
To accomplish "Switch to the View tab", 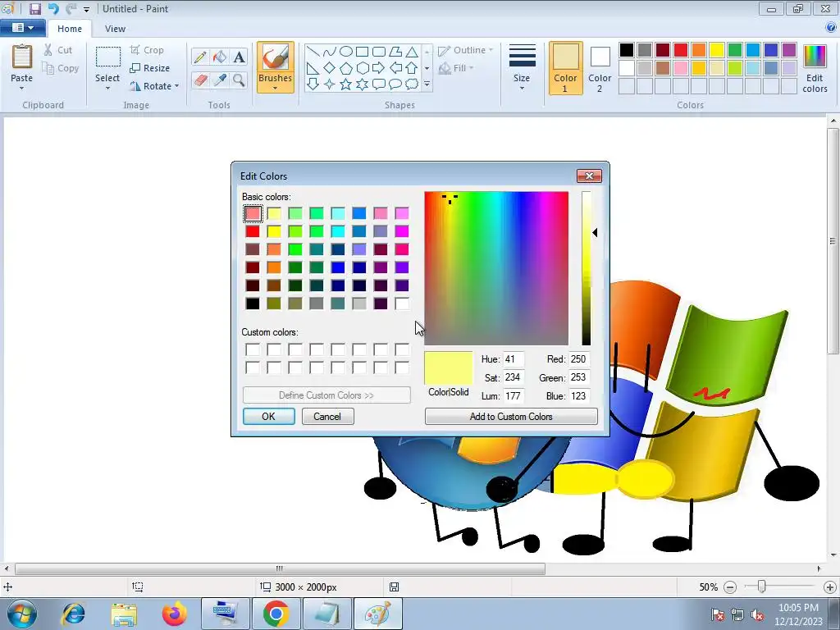I will coord(115,29).
